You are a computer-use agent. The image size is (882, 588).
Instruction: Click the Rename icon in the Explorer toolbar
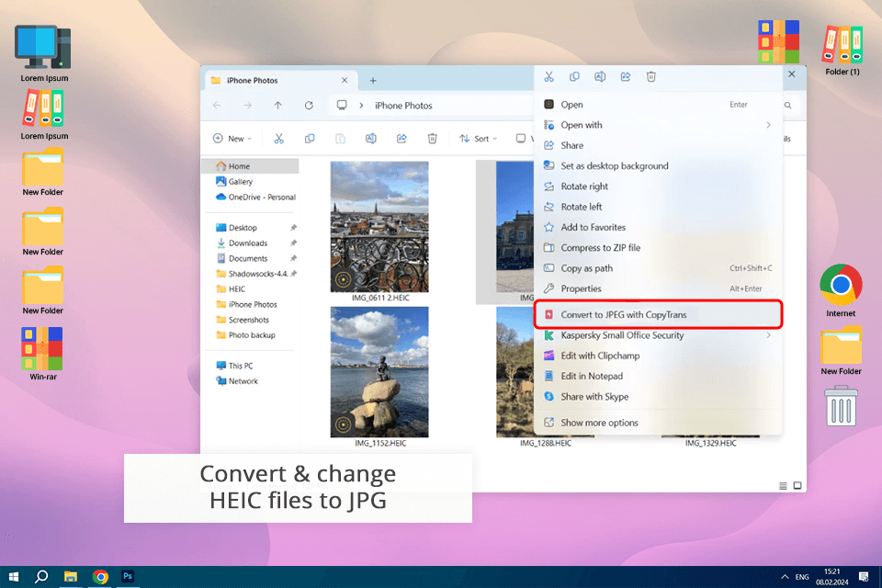pos(370,139)
